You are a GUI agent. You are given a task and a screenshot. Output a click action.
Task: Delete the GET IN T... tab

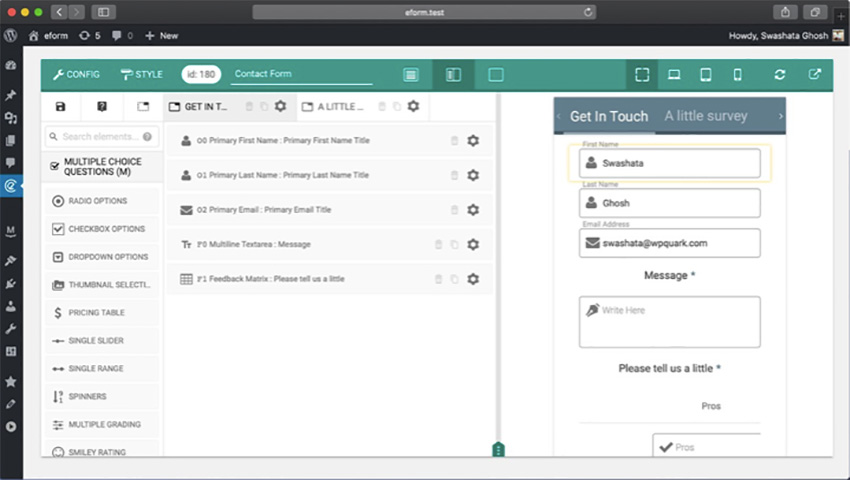coord(249,107)
